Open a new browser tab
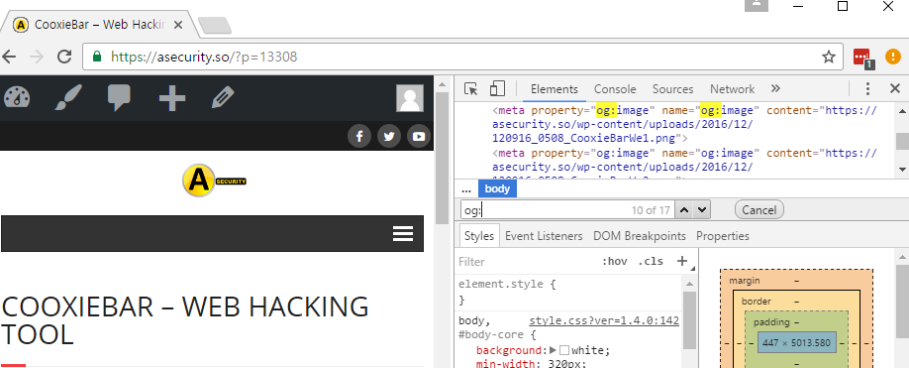Image resolution: width=909 pixels, height=368 pixels. (214, 25)
